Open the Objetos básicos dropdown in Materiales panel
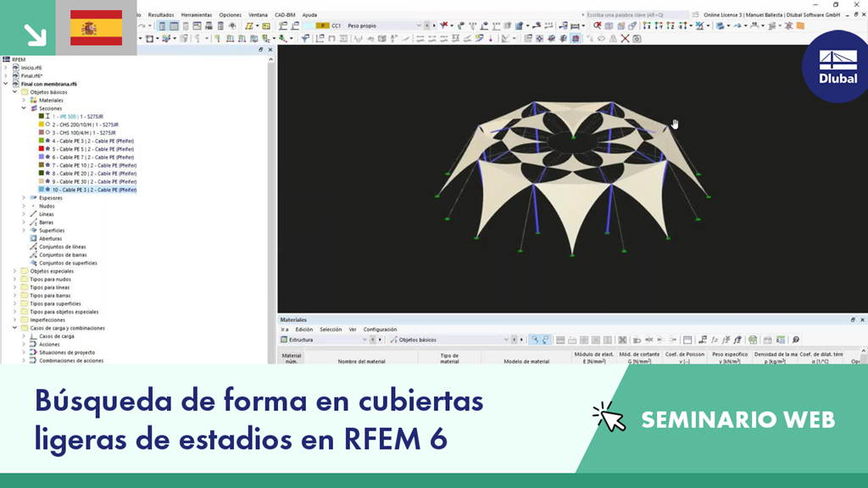The image size is (868, 488). click(x=506, y=340)
